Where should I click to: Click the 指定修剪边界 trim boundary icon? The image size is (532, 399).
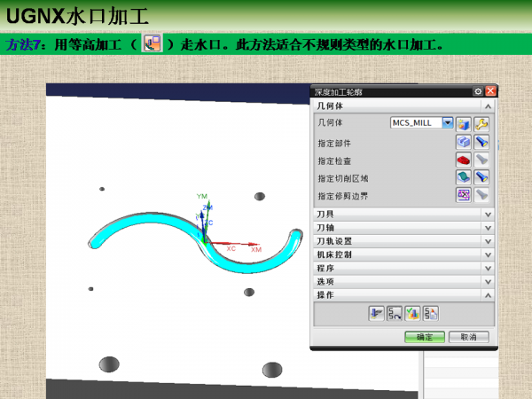[x=464, y=195]
